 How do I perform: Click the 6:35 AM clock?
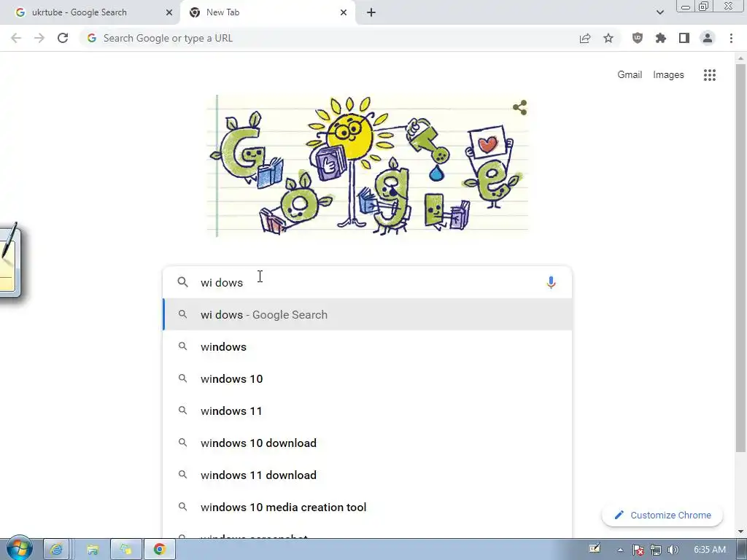click(709, 550)
